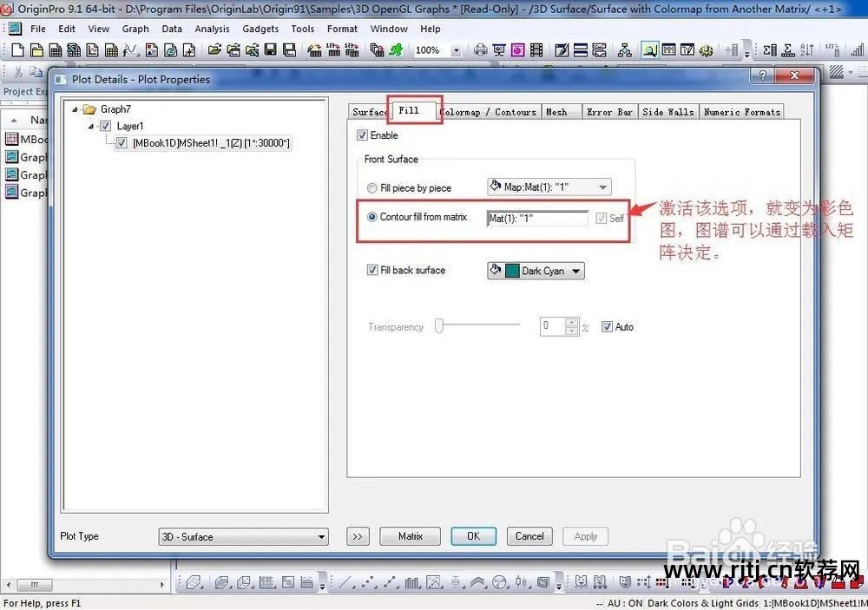This screenshot has width=868, height=610.
Task: Click the Dark Cyan color swatch
Action: (x=513, y=271)
